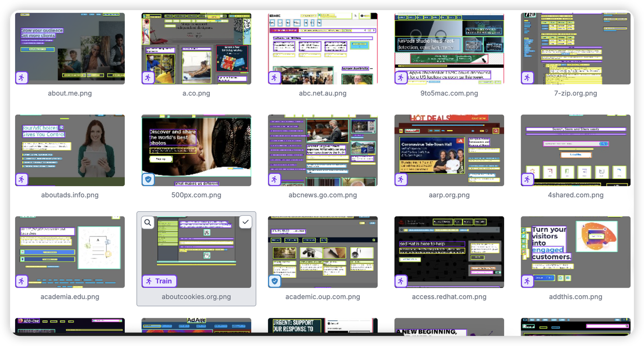Open the abc.net.au.png thumbnail image
The height and width of the screenshot is (346, 644).
click(323, 49)
